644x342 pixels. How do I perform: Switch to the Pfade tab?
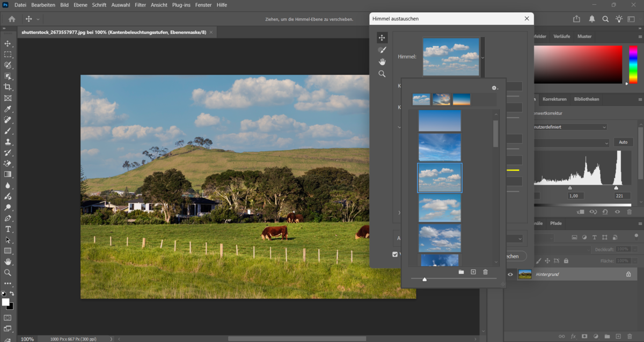(557, 223)
